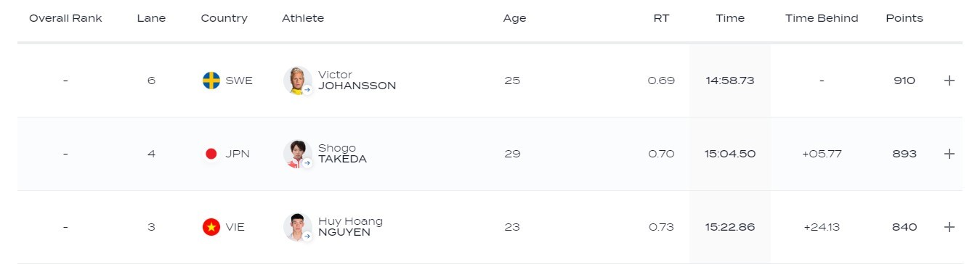Open Huy Hoang Nguyen's profile photo

(297, 226)
